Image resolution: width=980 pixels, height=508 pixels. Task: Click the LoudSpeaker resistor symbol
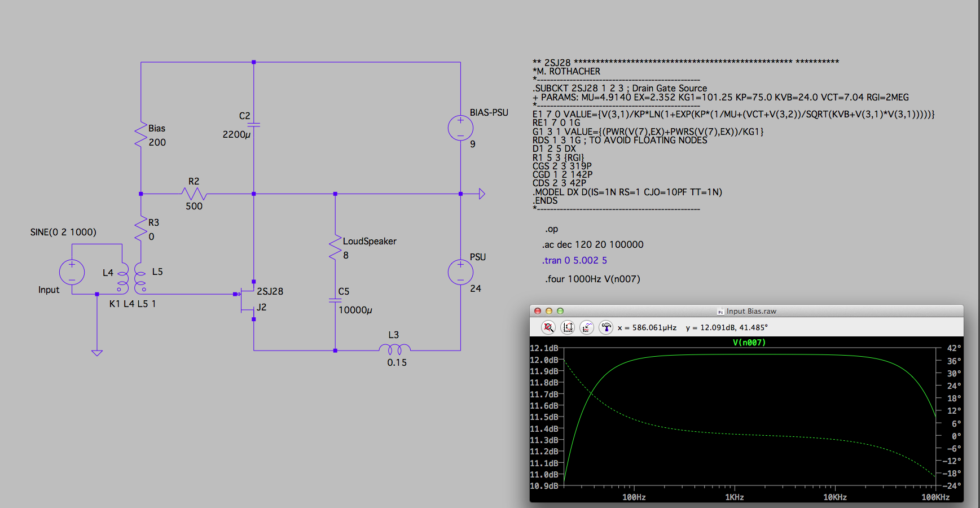point(335,248)
